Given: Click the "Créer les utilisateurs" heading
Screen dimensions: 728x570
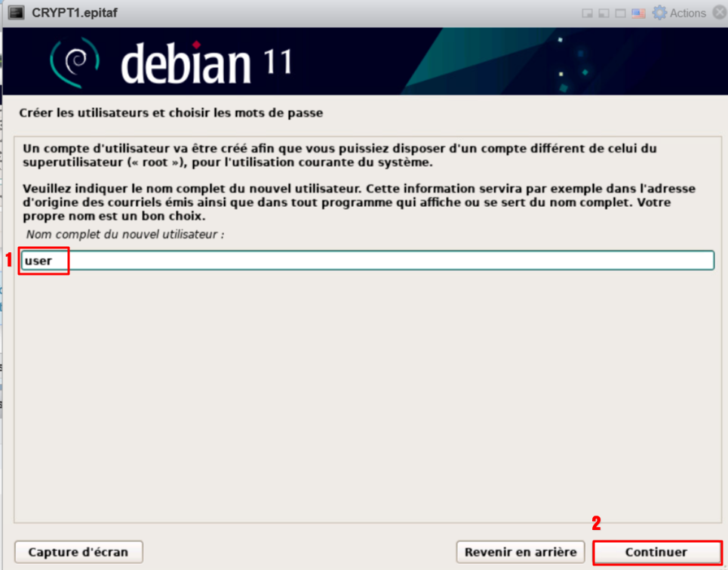Looking at the screenshot, I should pyautogui.click(x=170, y=114).
